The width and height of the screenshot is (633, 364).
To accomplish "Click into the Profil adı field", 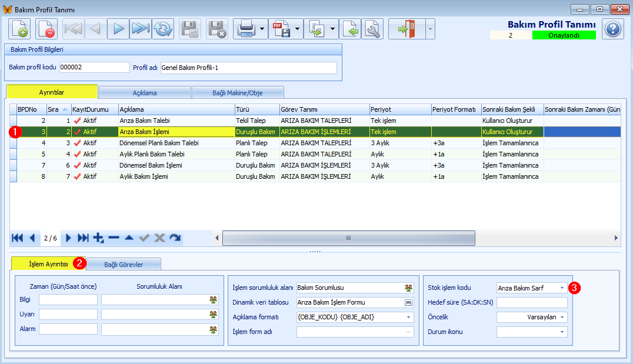I will click(249, 68).
